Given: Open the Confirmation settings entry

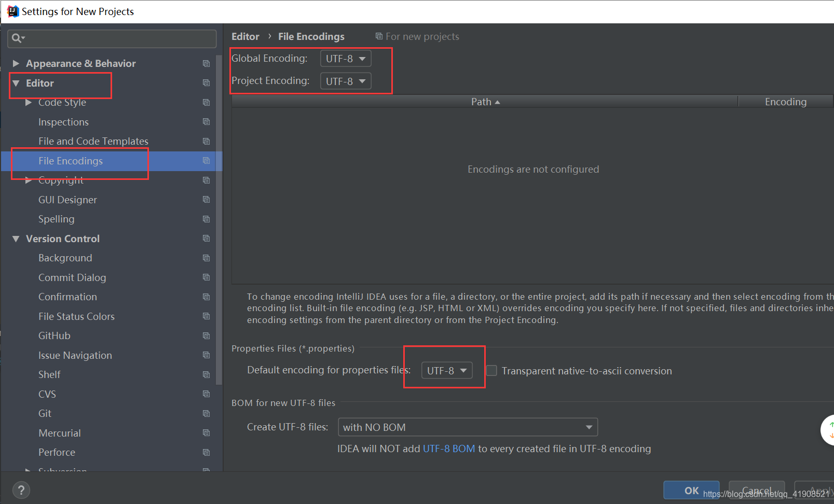Looking at the screenshot, I should tap(67, 297).
